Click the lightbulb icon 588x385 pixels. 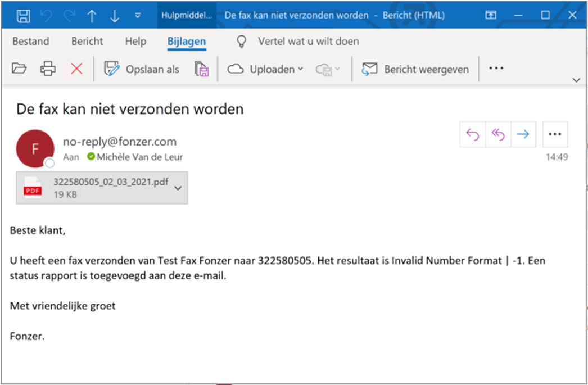tap(242, 42)
